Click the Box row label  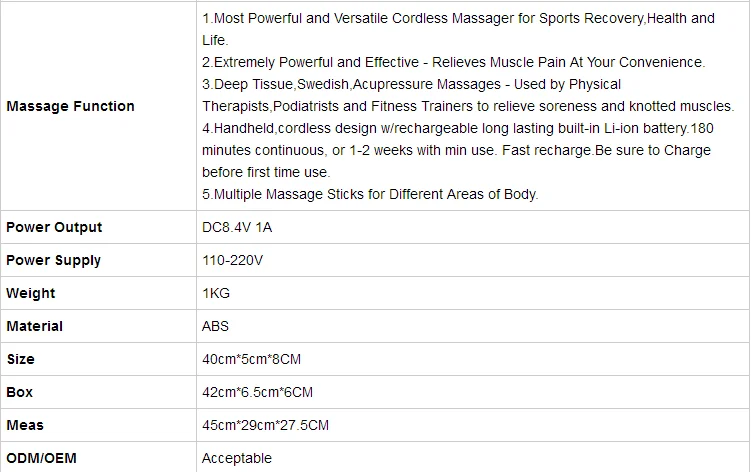[19, 392]
